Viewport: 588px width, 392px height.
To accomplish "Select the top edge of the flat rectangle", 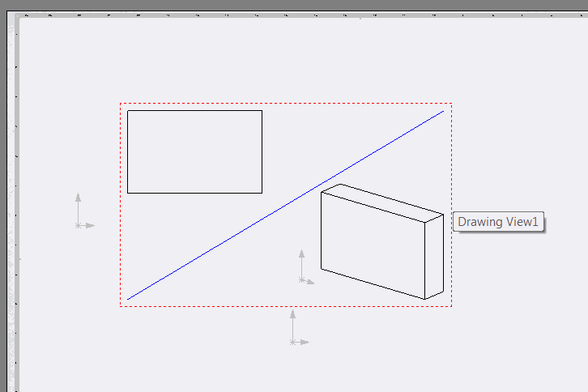I will point(194,111).
